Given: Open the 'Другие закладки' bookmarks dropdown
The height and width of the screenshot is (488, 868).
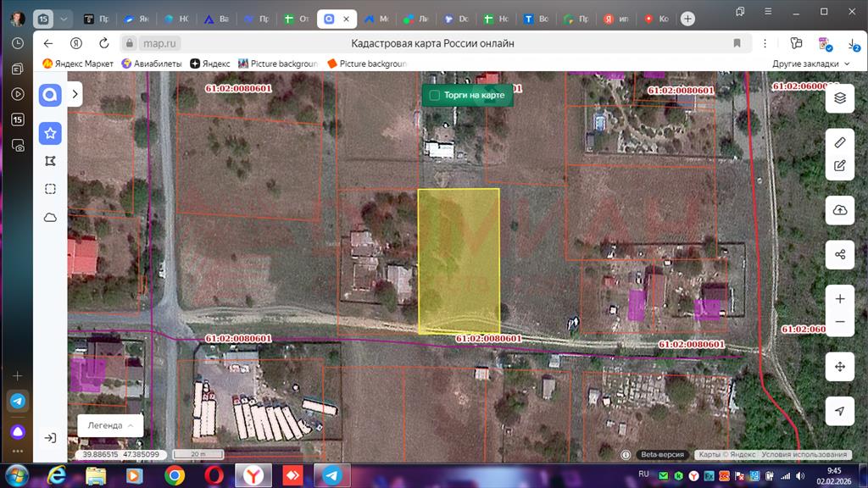Looking at the screenshot, I should 810,64.
